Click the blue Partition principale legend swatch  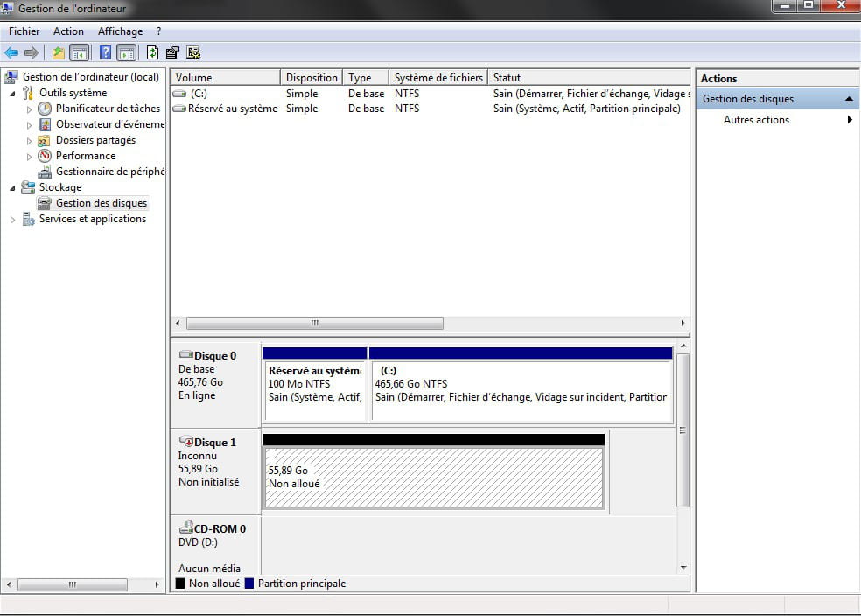coord(249,584)
